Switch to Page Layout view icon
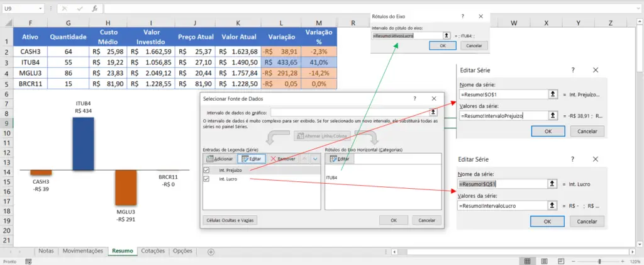Viewport: 644px width, 265px height. pos(544,261)
